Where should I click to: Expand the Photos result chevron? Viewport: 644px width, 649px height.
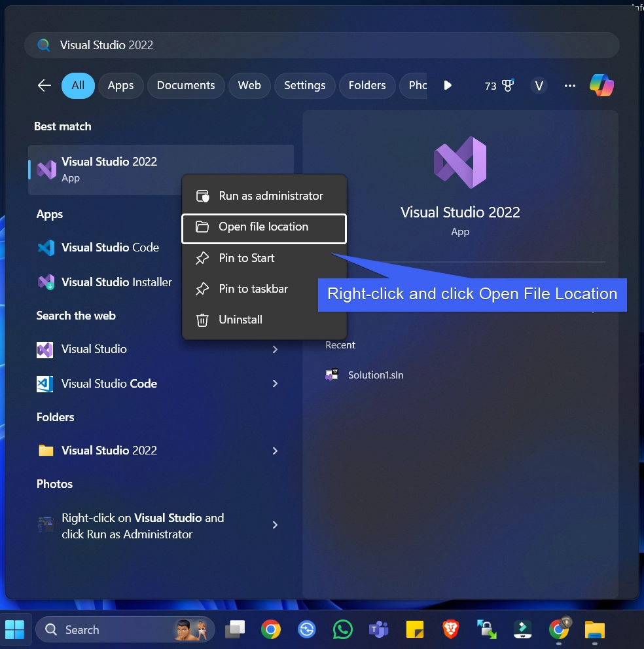275,525
